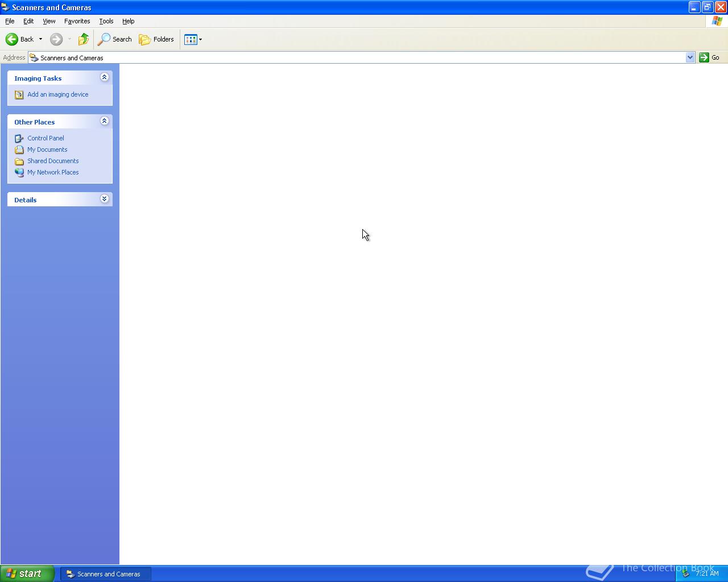Open the Favorites menu
This screenshot has width=728, height=582.
tap(77, 21)
